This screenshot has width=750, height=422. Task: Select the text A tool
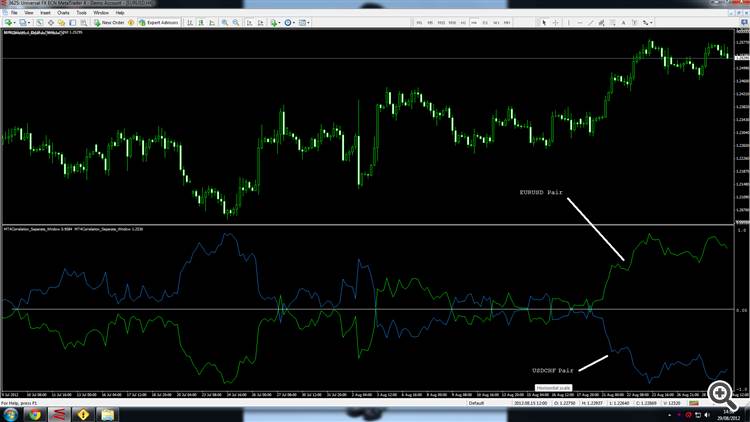click(623, 22)
